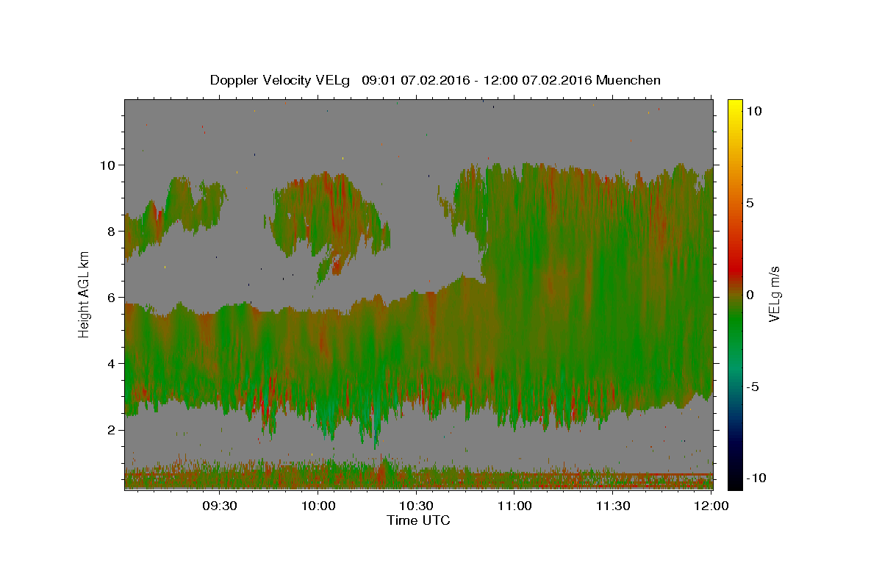Click the 09:30 time axis label
Image resolution: width=882 pixels, height=588 pixels.
220,506
